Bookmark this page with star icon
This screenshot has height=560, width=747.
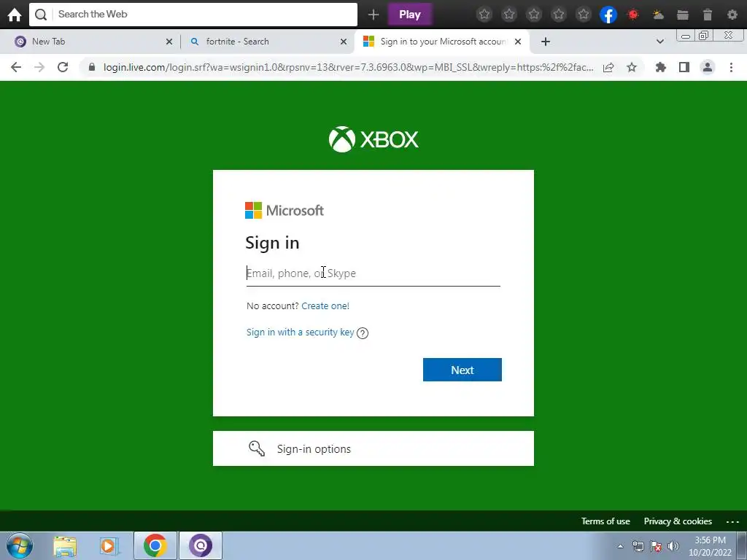pyautogui.click(x=632, y=67)
